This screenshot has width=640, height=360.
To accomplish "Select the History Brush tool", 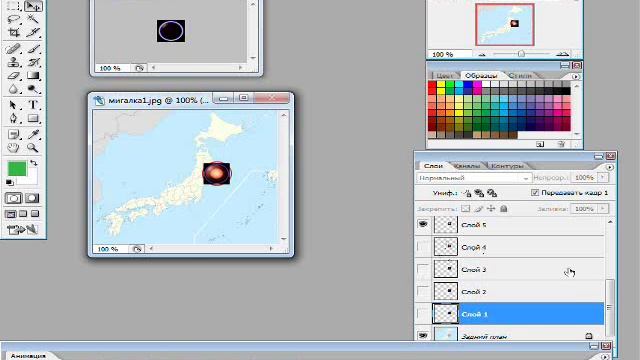I will coord(33,62).
